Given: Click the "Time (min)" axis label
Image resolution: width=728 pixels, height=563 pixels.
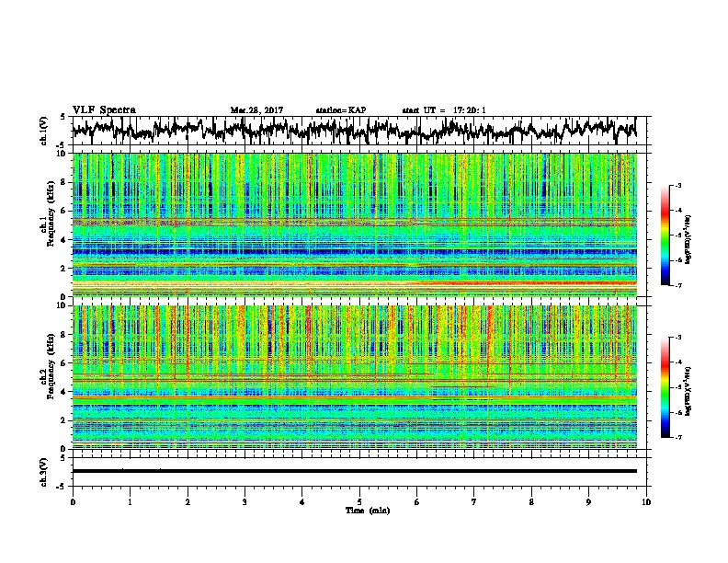Looking at the screenshot, I should tap(368, 511).
